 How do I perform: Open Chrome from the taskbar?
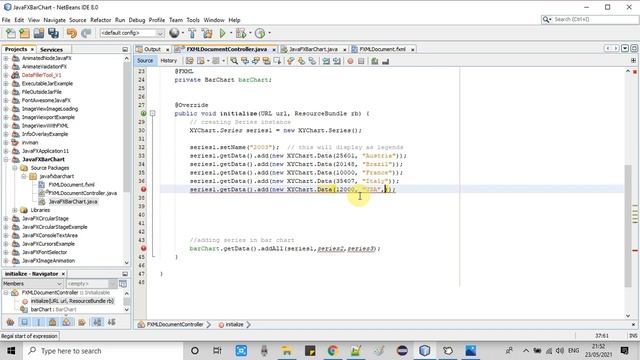click(333, 351)
